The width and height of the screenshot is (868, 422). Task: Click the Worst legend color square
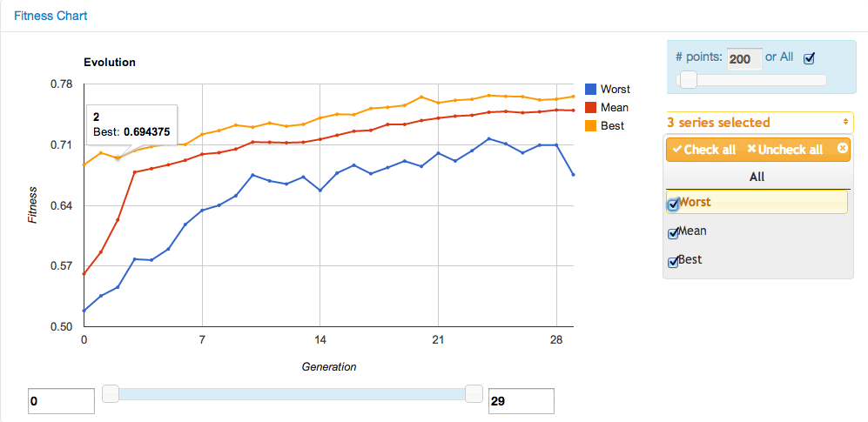tap(591, 89)
